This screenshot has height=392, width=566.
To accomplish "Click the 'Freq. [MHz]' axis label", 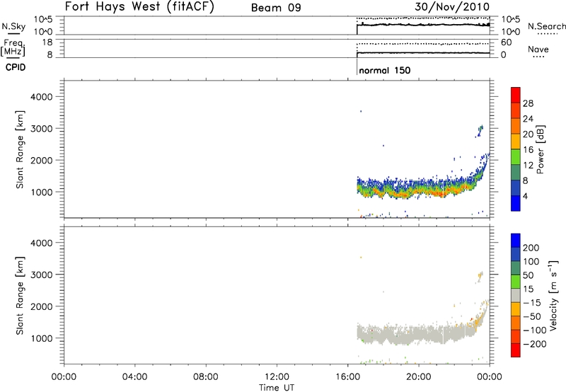I will pyautogui.click(x=13, y=47).
